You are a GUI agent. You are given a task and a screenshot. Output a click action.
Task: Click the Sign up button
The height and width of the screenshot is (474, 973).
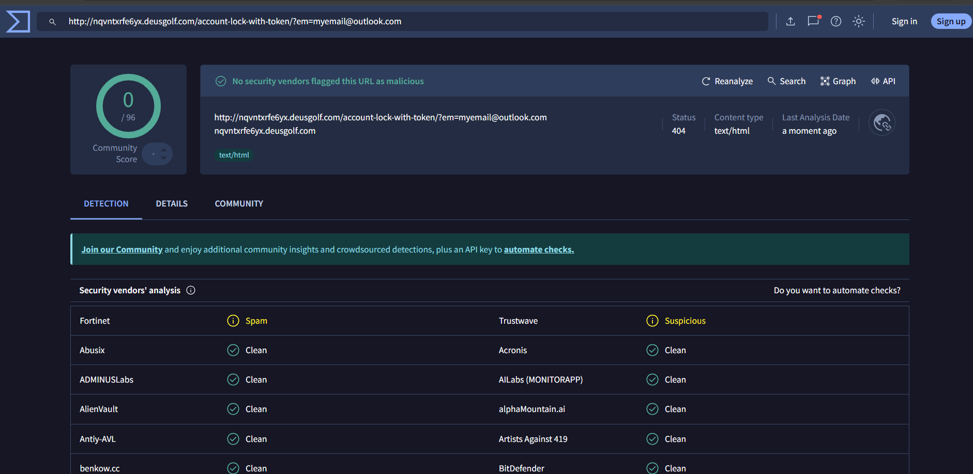tap(950, 21)
